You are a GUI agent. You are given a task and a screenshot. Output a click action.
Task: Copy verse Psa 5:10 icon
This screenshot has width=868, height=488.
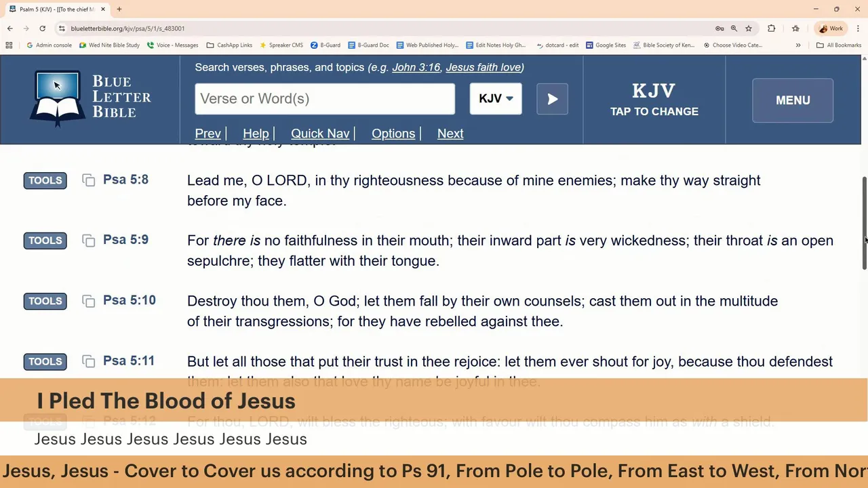pos(88,301)
